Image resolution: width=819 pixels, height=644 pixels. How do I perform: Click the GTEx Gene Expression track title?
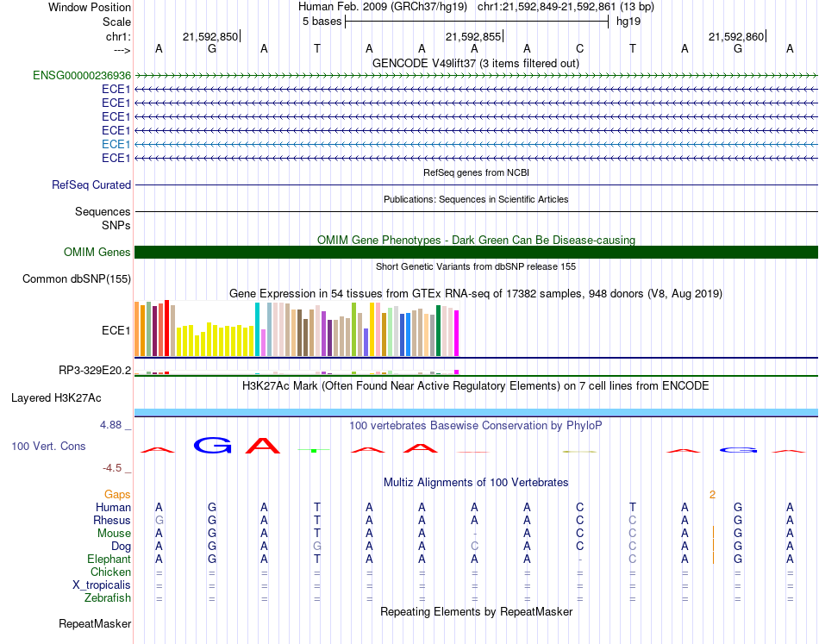click(476, 293)
